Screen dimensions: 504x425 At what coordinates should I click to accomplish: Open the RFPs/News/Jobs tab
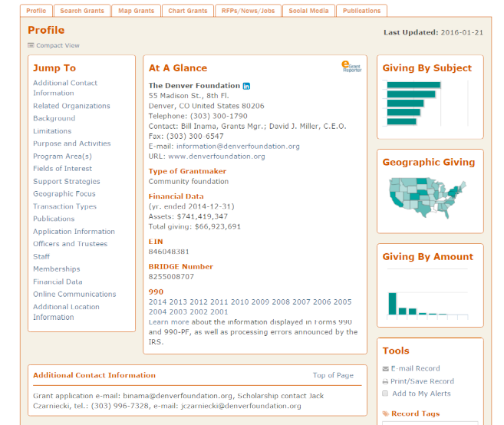click(248, 11)
